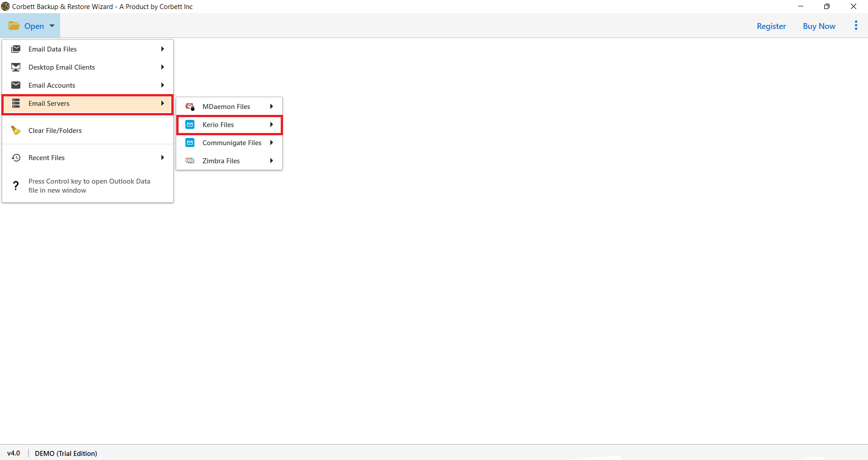The height and width of the screenshot is (460, 868).
Task: Click the Zimbra Files icon
Action: click(190, 161)
